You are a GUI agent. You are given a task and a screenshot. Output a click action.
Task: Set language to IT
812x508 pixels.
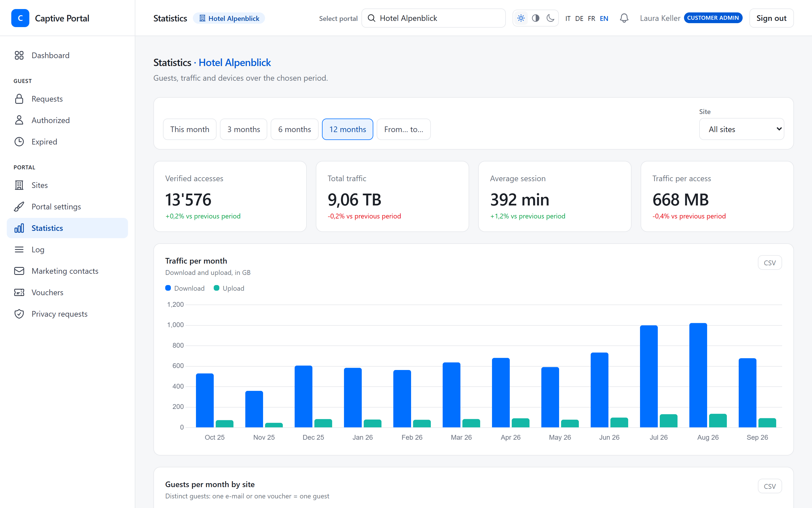[568, 18]
